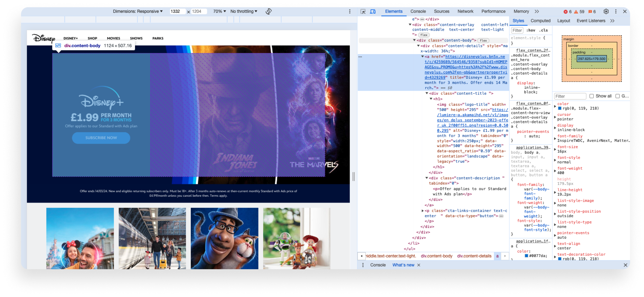Switch to the Network panel tab
Image resolution: width=644 pixels, height=297 pixels.
(x=465, y=11)
